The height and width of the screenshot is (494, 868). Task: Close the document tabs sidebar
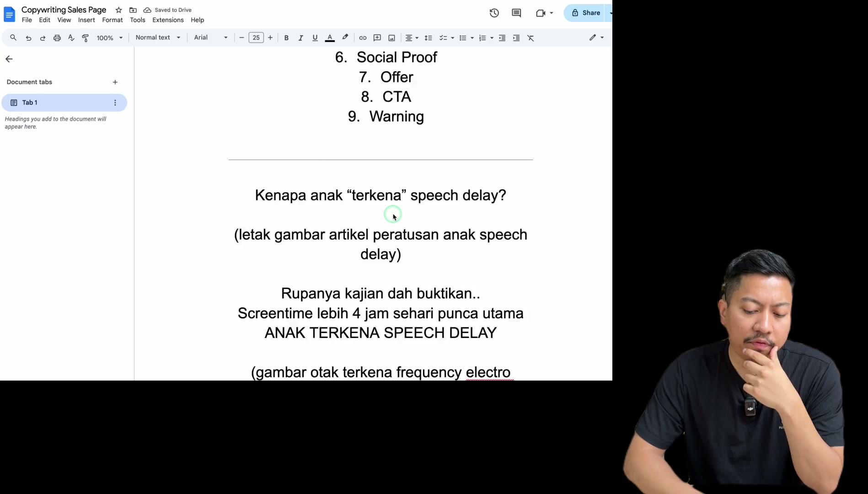point(9,59)
